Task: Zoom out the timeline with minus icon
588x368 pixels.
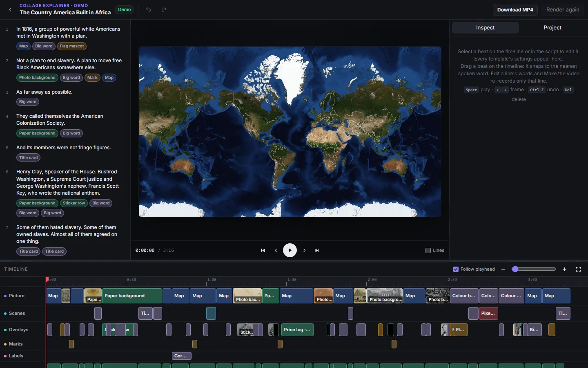Action: (x=503, y=269)
